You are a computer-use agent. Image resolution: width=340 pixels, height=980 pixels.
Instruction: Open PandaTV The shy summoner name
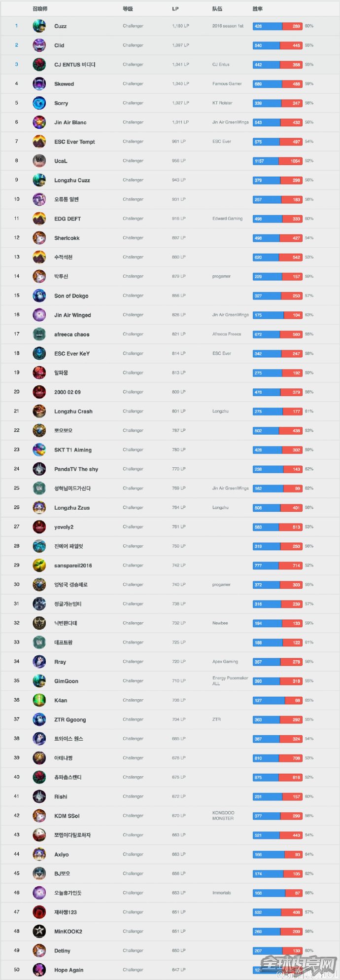(x=76, y=469)
